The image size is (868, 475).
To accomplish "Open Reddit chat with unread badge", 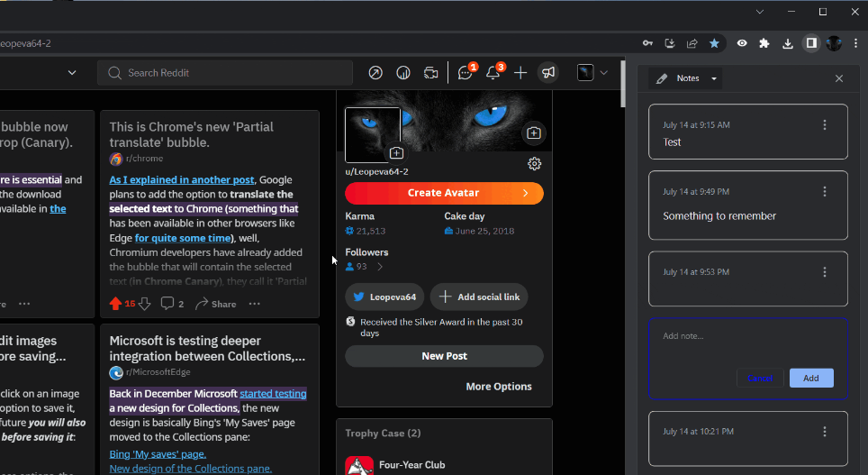I will tap(466, 73).
